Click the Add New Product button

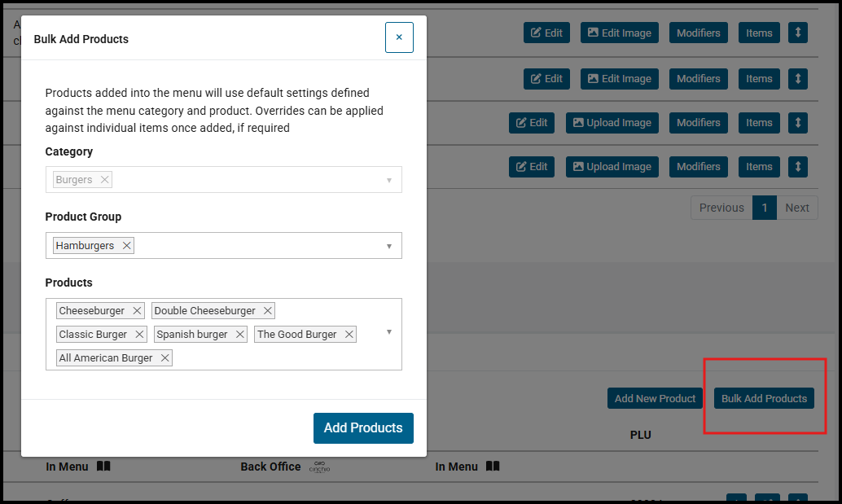655,398
